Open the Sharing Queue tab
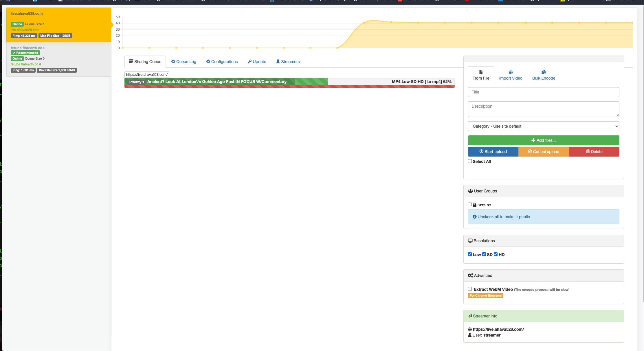Viewport: 644px width, 351px height. (145, 62)
